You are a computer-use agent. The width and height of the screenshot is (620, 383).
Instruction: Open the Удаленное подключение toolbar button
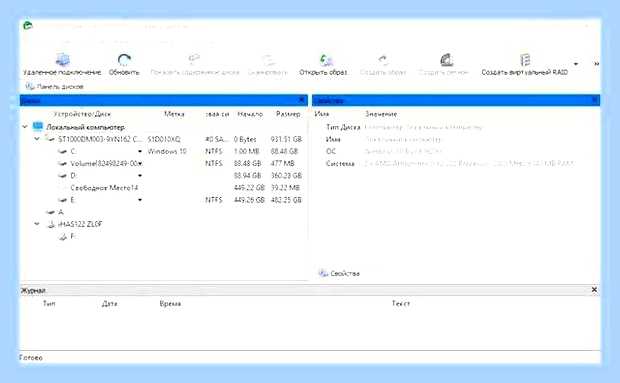click(62, 64)
